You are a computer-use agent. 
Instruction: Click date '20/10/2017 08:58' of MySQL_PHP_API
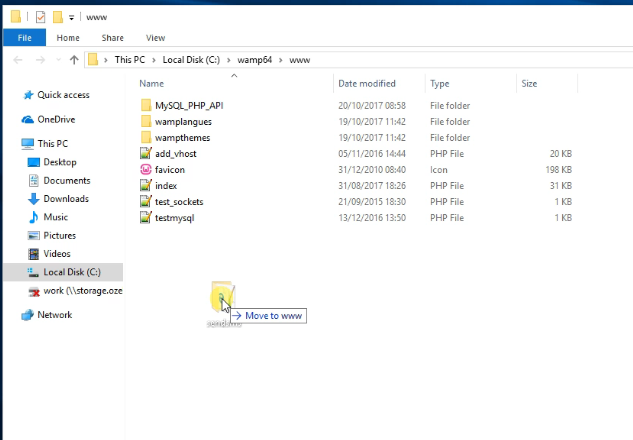(x=372, y=106)
